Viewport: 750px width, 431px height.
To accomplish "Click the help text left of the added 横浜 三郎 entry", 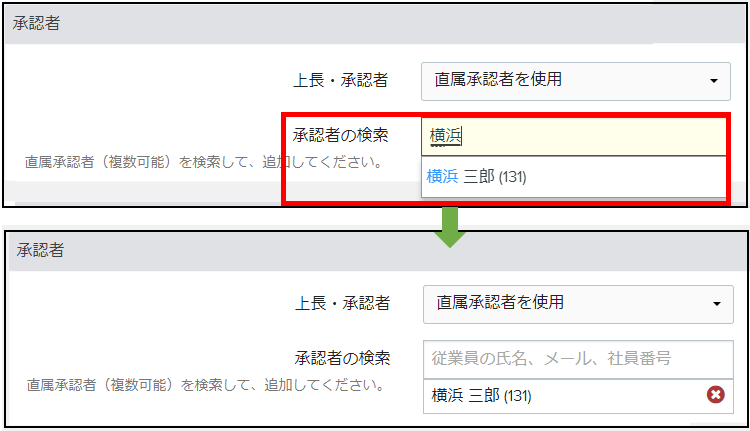I will (206, 385).
